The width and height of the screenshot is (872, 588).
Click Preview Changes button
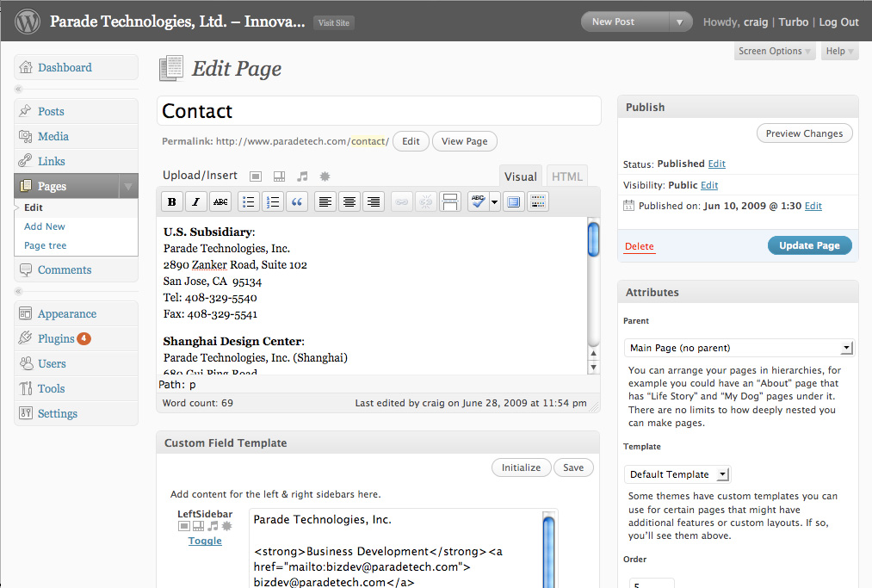pos(804,133)
